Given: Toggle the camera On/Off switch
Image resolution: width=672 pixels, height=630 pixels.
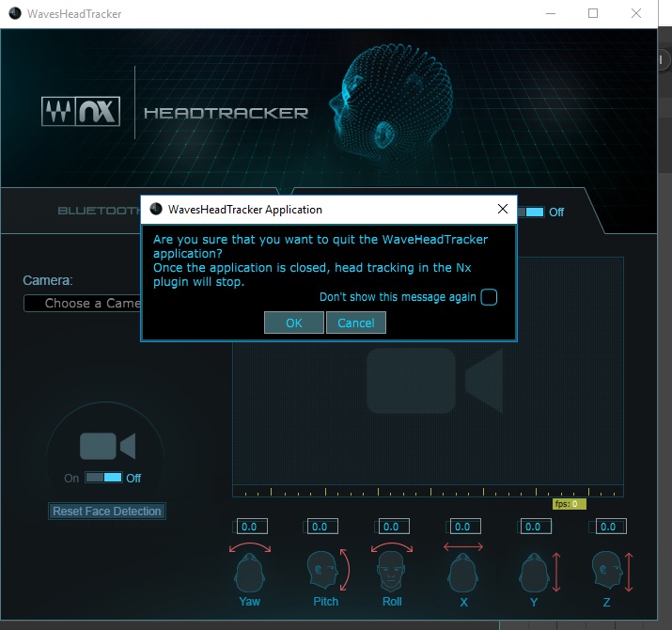Looking at the screenshot, I should [103, 478].
